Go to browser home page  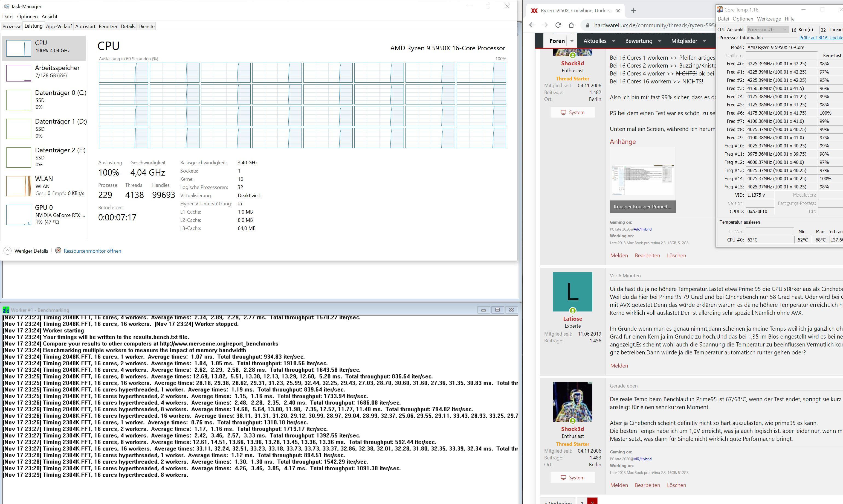point(571,25)
